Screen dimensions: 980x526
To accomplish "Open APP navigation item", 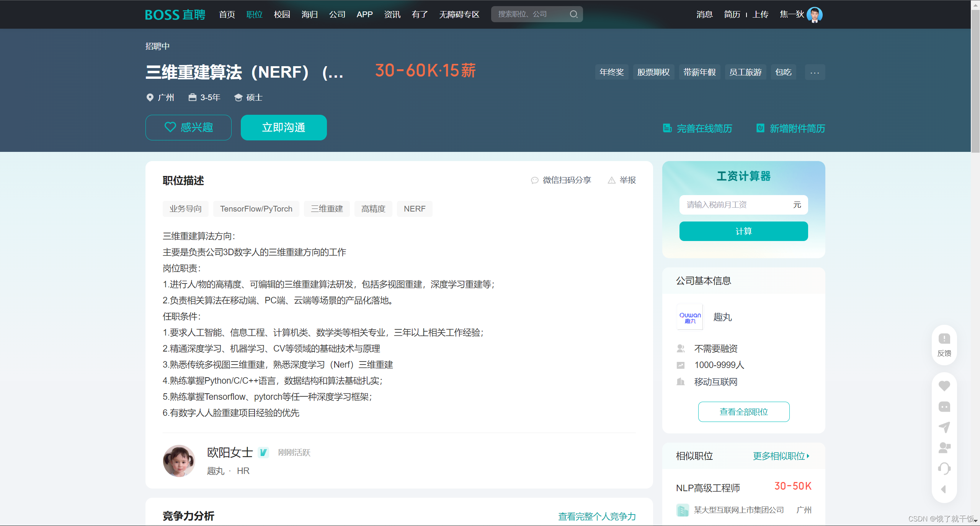I will tap(364, 15).
